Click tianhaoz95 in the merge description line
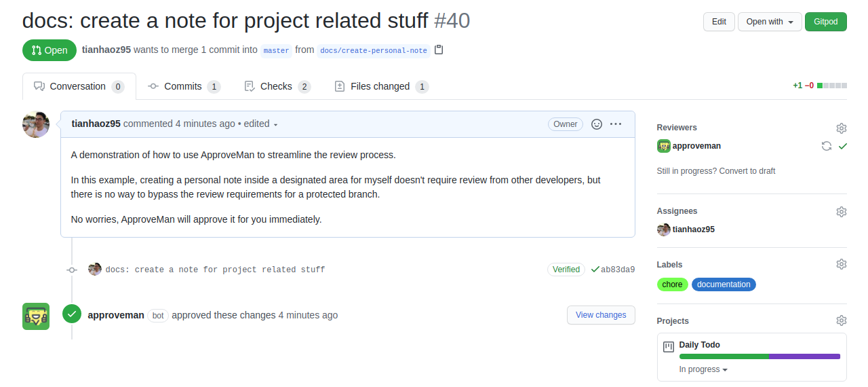The image size is (868, 387). [106, 50]
